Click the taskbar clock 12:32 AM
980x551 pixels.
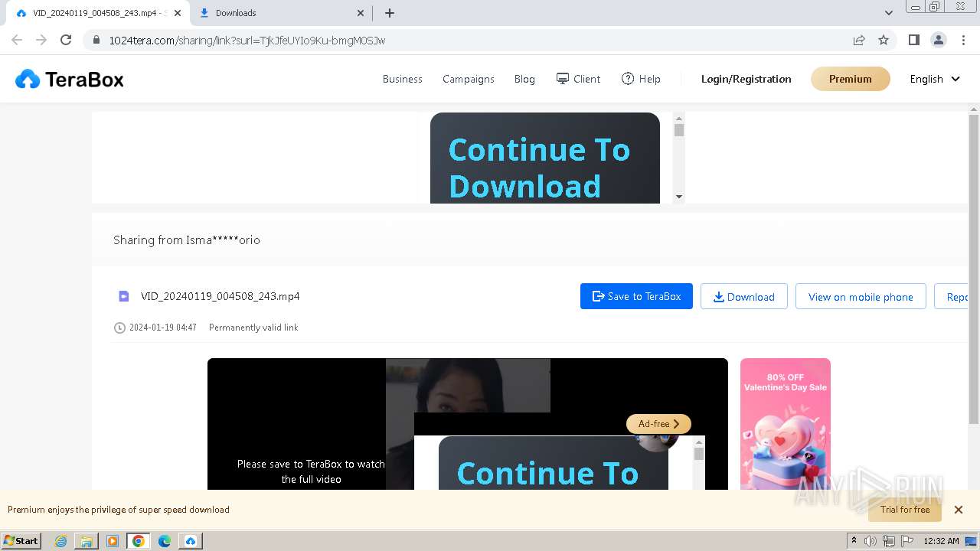click(942, 541)
